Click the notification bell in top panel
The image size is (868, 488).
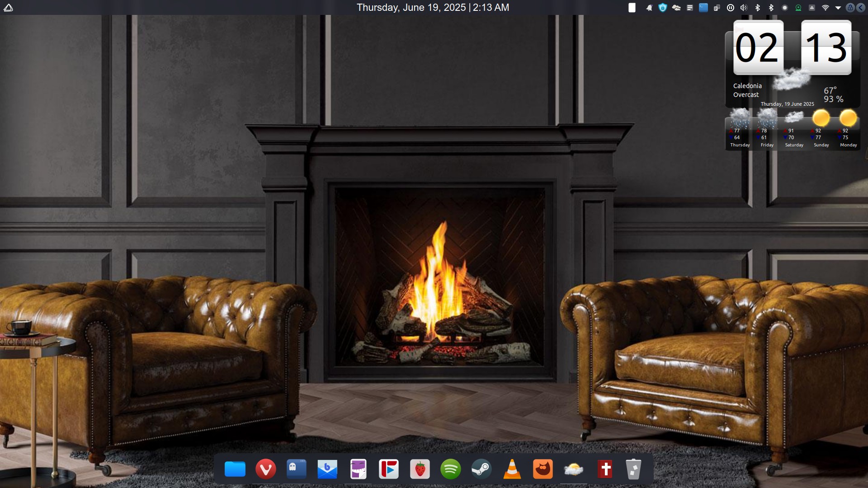pyautogui.click(x=649, y=8)
